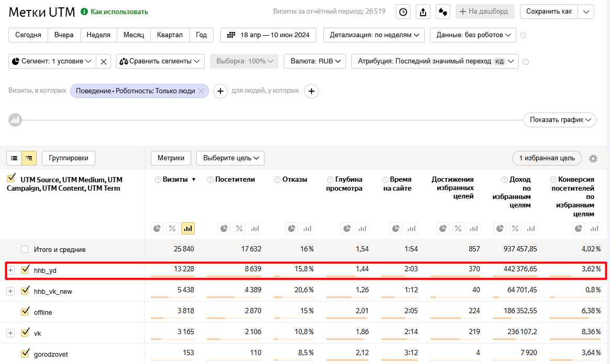
Task: Click the Сохранить как button
Action: [549, 12]
